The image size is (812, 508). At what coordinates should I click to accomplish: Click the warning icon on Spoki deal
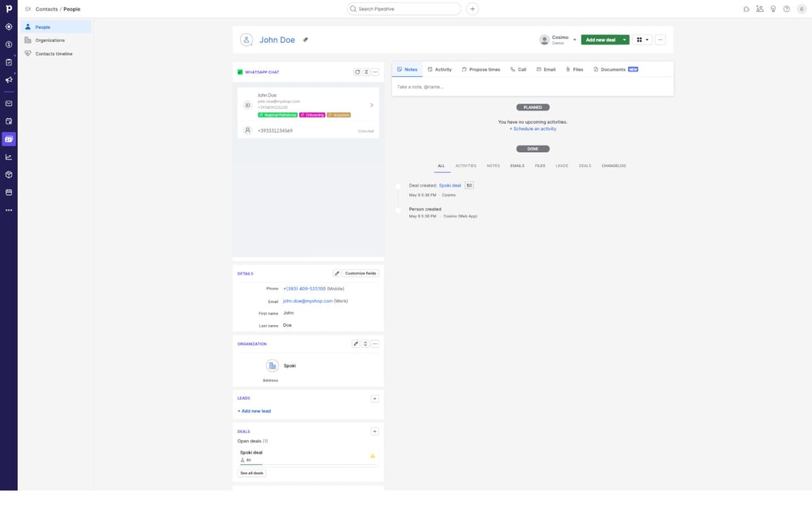371,455
